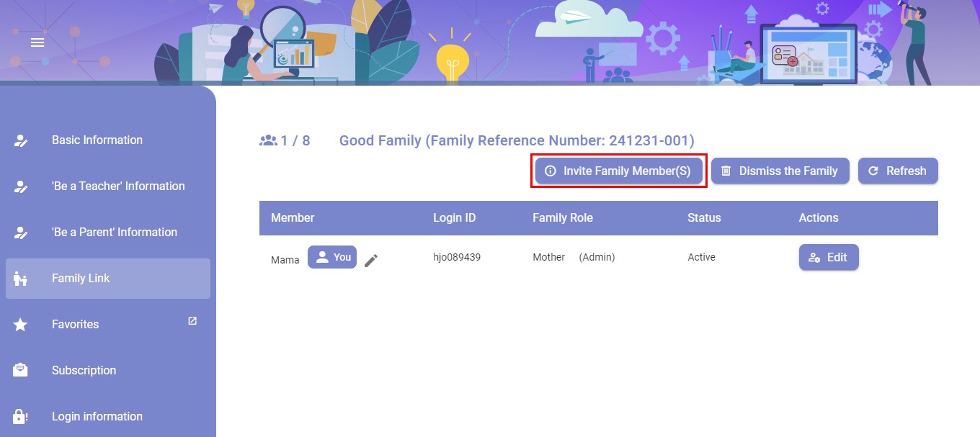Click the pencil icon next to Mama
Screen dimensions: 980x437
[370, 261]
